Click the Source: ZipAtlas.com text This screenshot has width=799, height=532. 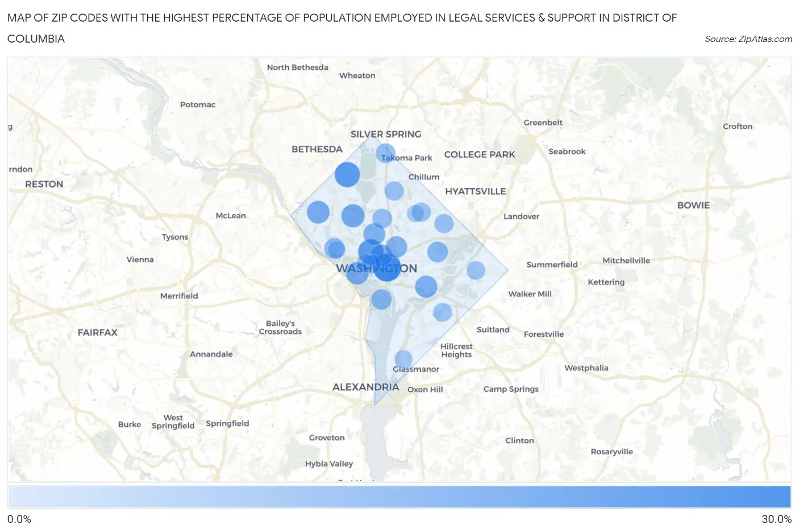click(x=748, y=39)
